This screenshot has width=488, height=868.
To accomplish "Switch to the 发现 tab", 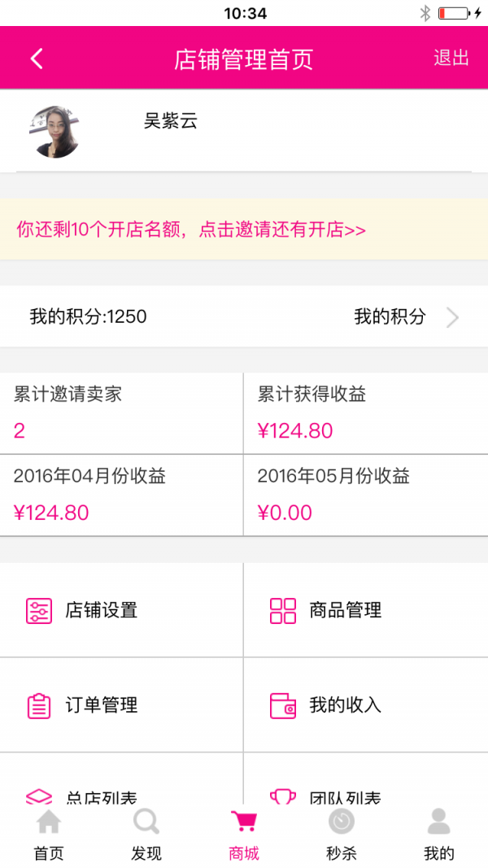I will [146, 838].
